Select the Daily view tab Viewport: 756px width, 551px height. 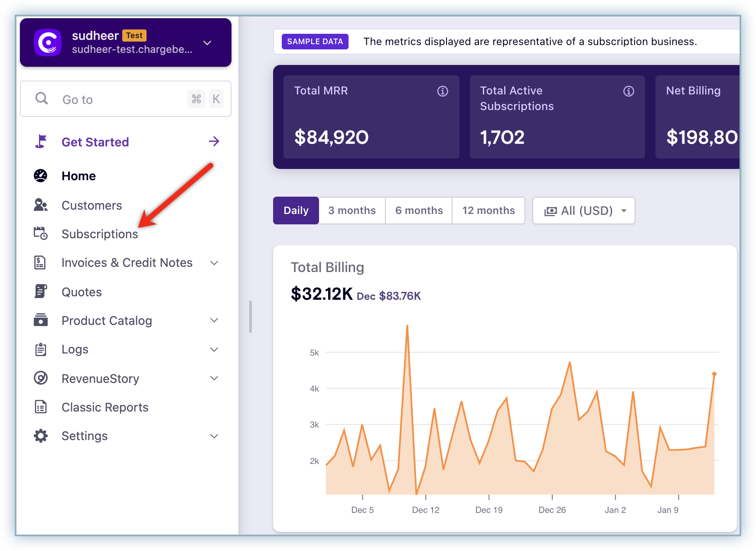tap(296, 211)
